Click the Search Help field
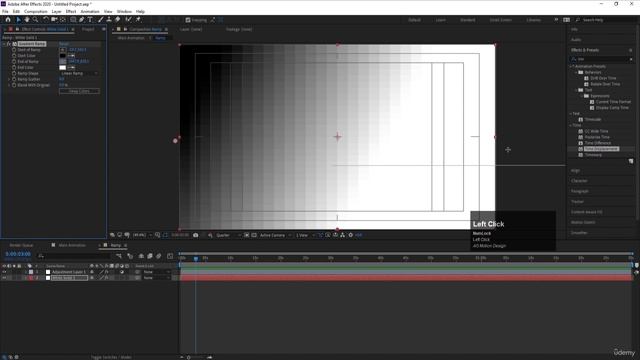 pyautogui.click(x=606, y=20)
